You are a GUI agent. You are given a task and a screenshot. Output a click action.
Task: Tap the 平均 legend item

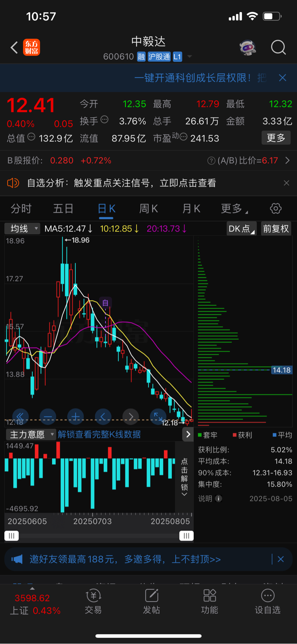pyautogui.click(x=282, y=435)
